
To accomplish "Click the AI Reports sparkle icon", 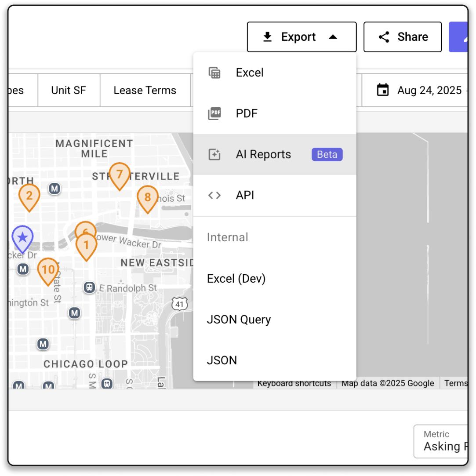I will [214, 154].
